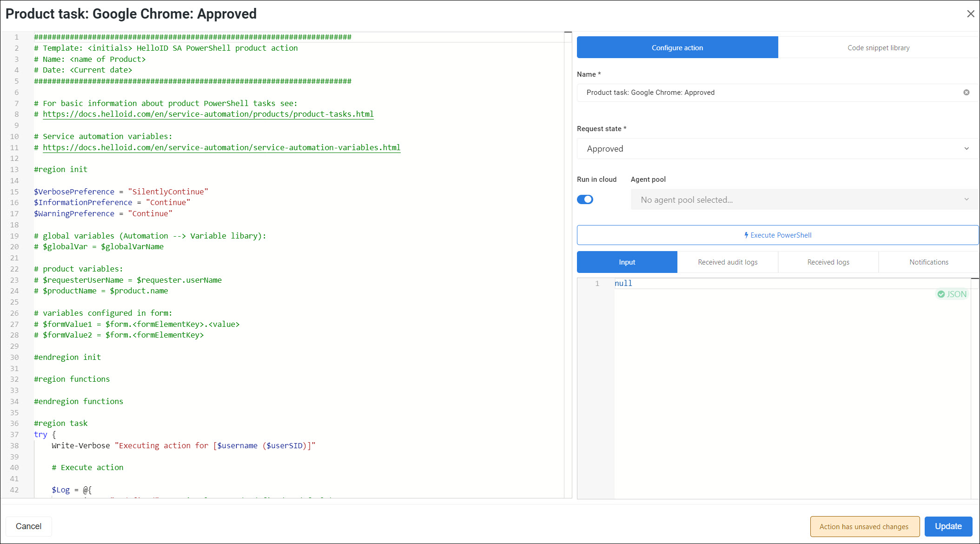Click line number 42 in the gutter

click(14, 490)
